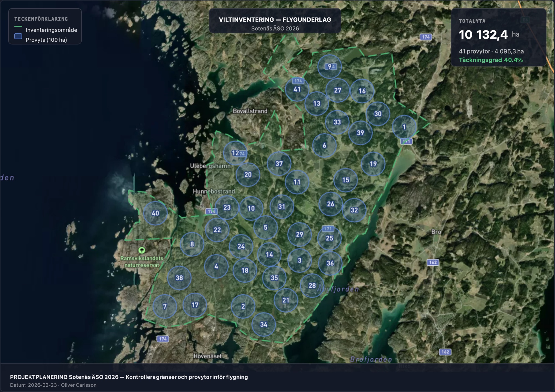Click the Täckningsgrad 40.4% text
Viewport: 555px width, 392px height.
tap(491, 60)
